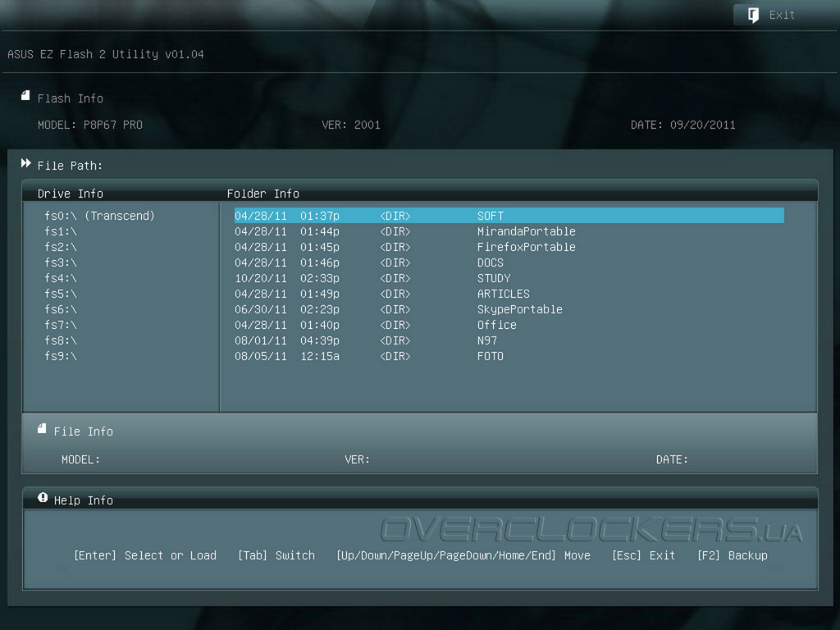
Task: Click the 12:15a time of FOTO
Action: pos(320,356)
